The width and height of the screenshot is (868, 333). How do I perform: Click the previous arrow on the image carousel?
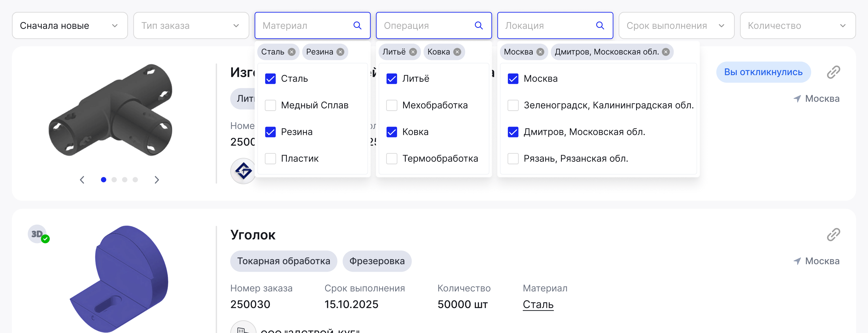click(x=82, y=180)
